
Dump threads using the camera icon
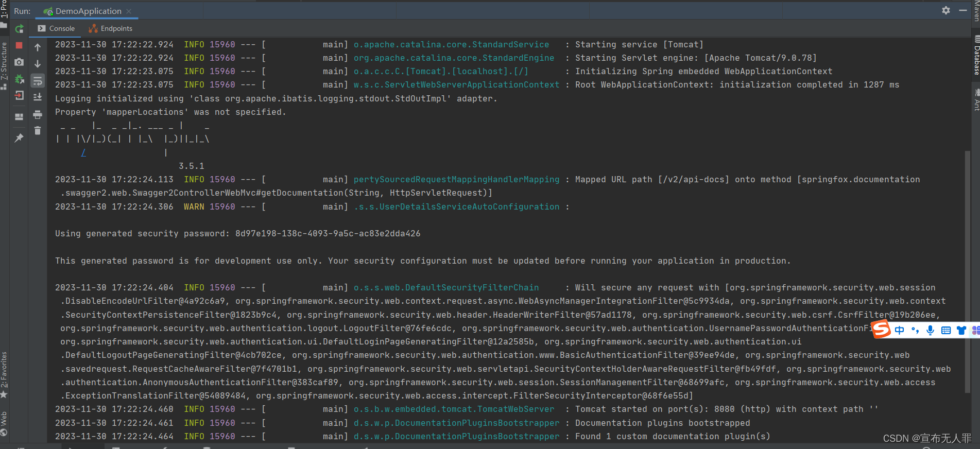(x=19, y=62)
